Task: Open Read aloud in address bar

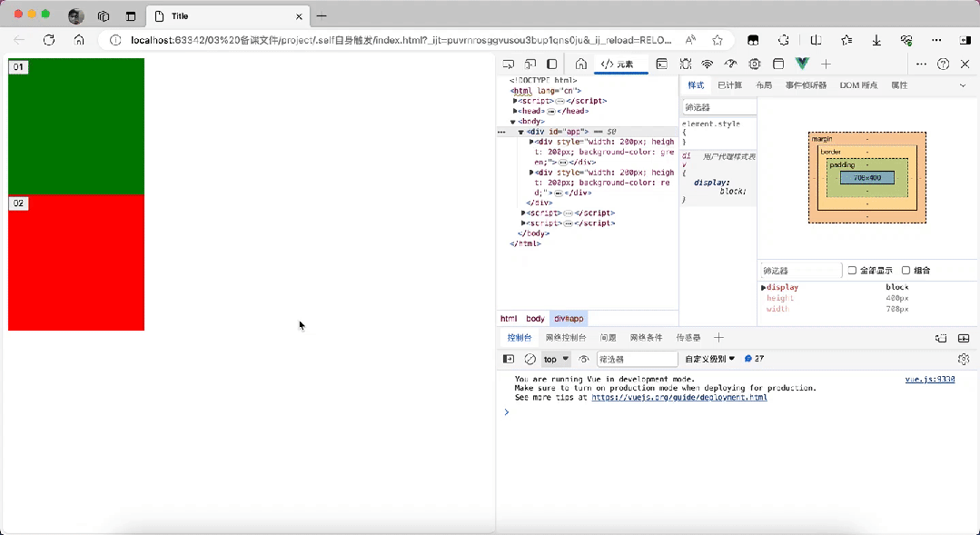Action: (x=690, y=40)
